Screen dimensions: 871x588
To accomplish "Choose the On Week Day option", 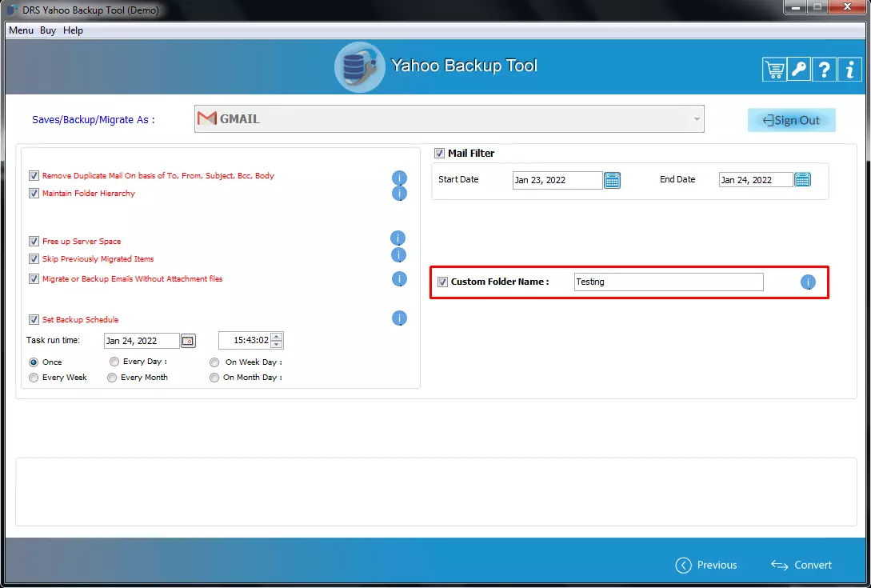I will (x=214, y=362).
